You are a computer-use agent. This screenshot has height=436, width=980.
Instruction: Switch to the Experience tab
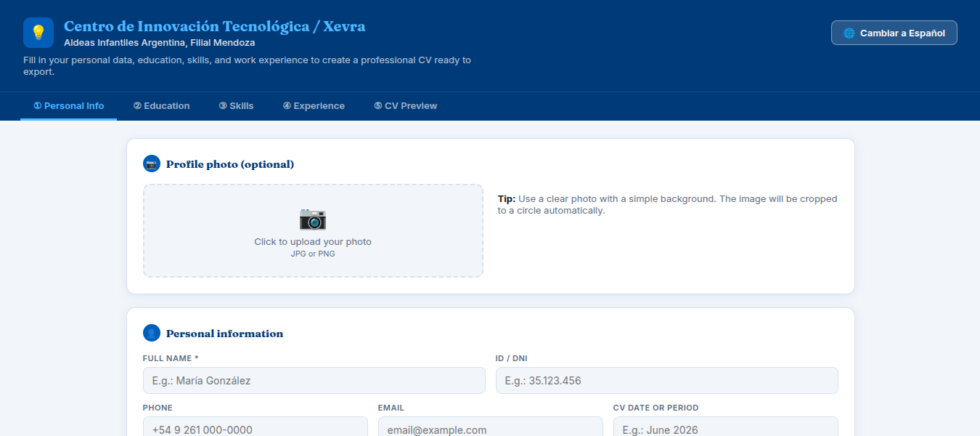tap(314, 105)
